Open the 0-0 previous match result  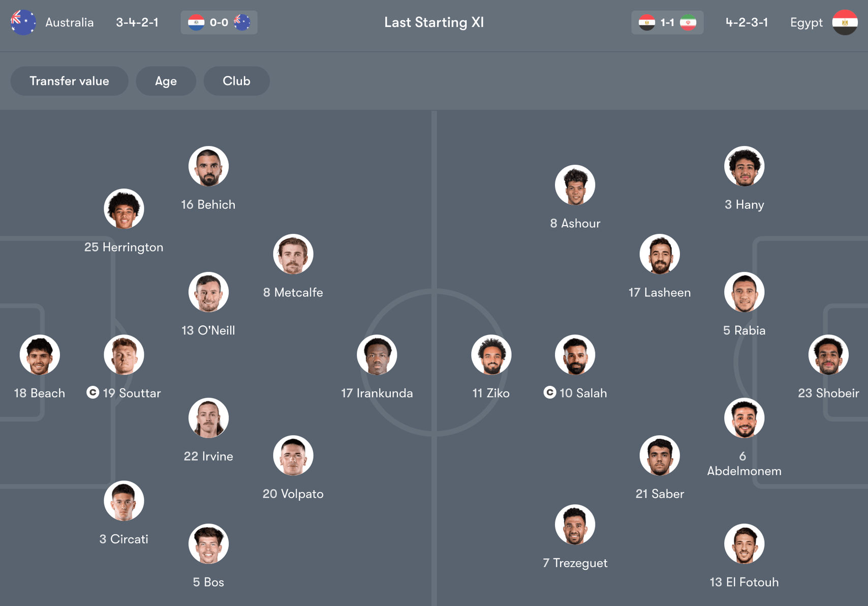pyautogui.click(x=219, y=22)
